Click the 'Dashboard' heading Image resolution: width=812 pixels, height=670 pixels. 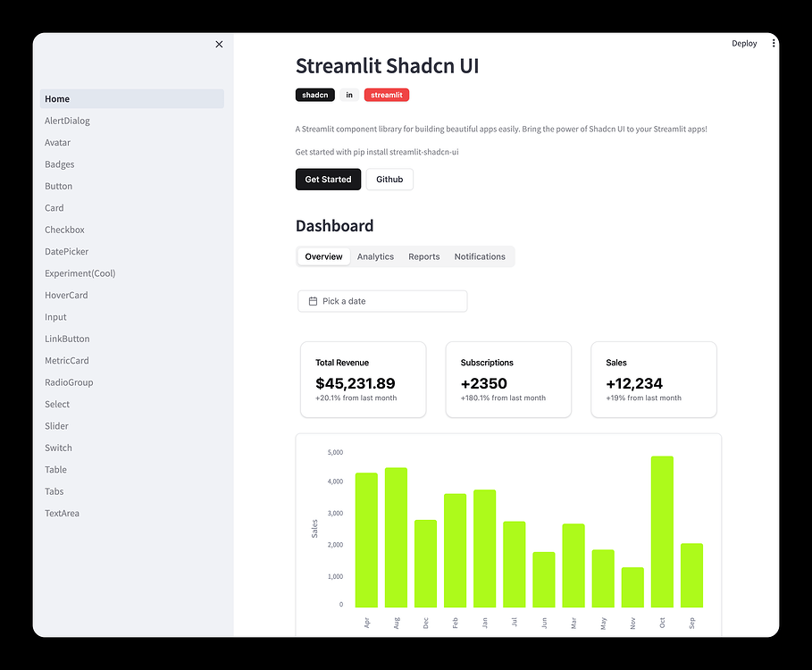[334, 226]
